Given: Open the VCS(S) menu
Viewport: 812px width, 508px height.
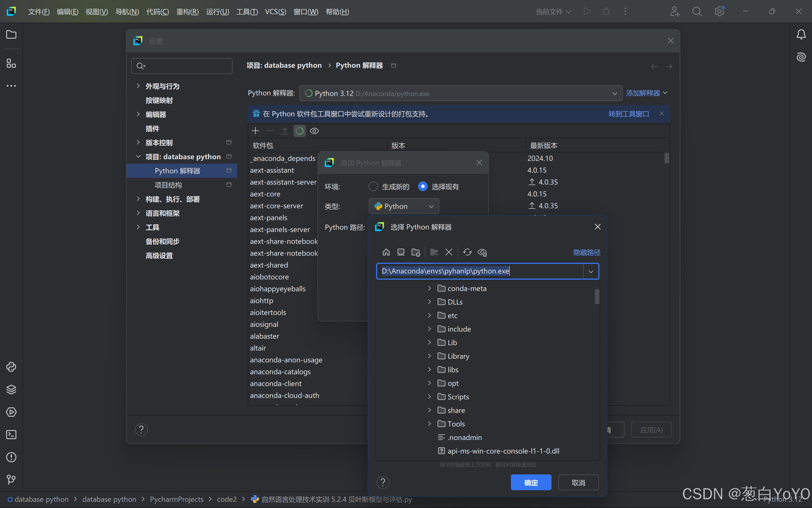Looking at the screenshot, I should click(275, 12).
